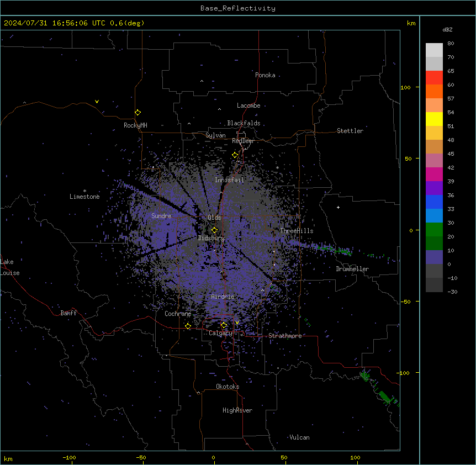Screen dimensions: 476x465
Task: Click the Calgary city label
Action: point(220,333)
